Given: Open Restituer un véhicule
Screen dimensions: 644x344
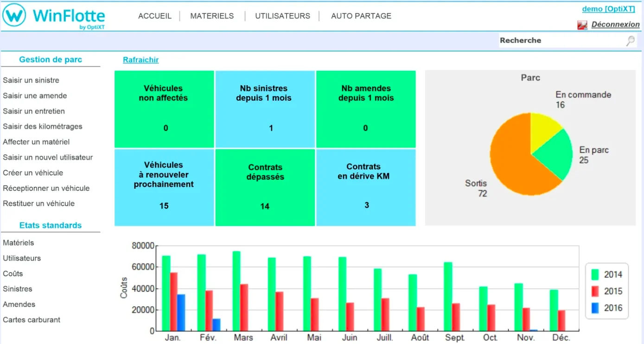Looking at the screenshot, I should (38, 204).
